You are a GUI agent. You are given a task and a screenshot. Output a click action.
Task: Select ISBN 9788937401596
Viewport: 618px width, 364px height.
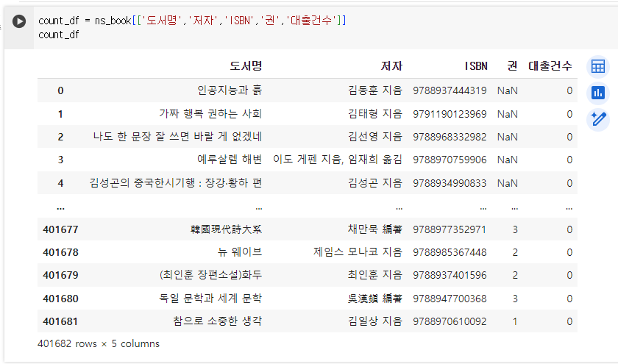pos(450,275)
